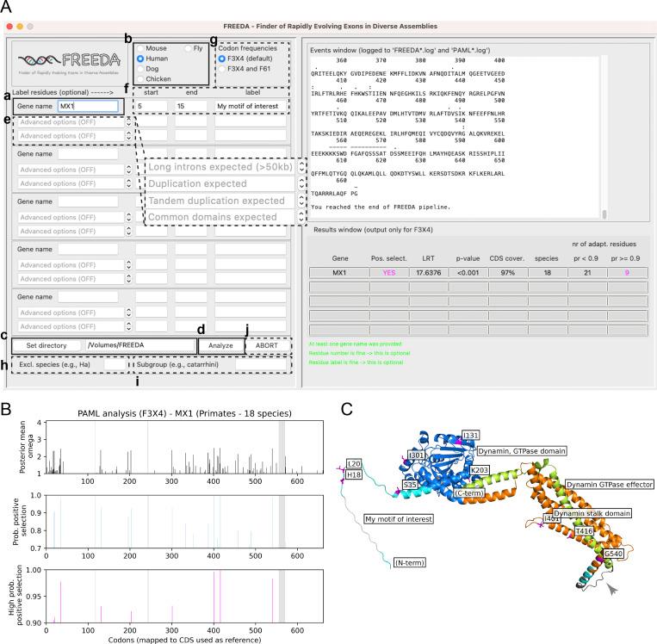The image size is (657, 644).
Task: Click the pr < 0.9 cell showing 21
Action: [x=587, y=273]
